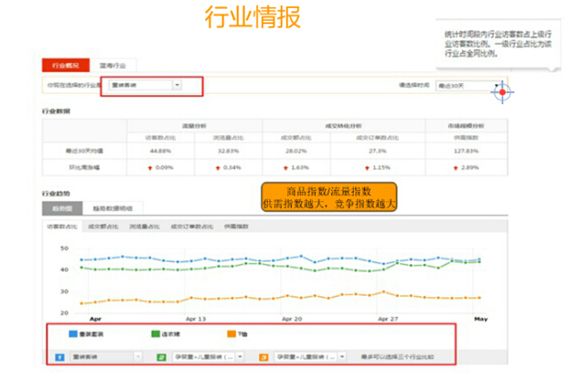Select the 浏览量占比 chart tab
Image resolution: width=568 pixels, height=377 pixels.
[x=144, y=226]
